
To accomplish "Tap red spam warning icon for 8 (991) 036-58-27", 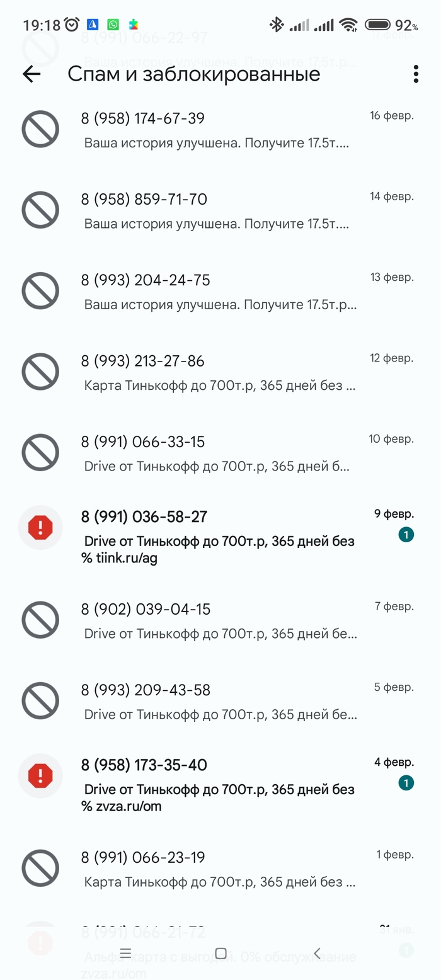I will pyautogui.click(x=40, y=527).
